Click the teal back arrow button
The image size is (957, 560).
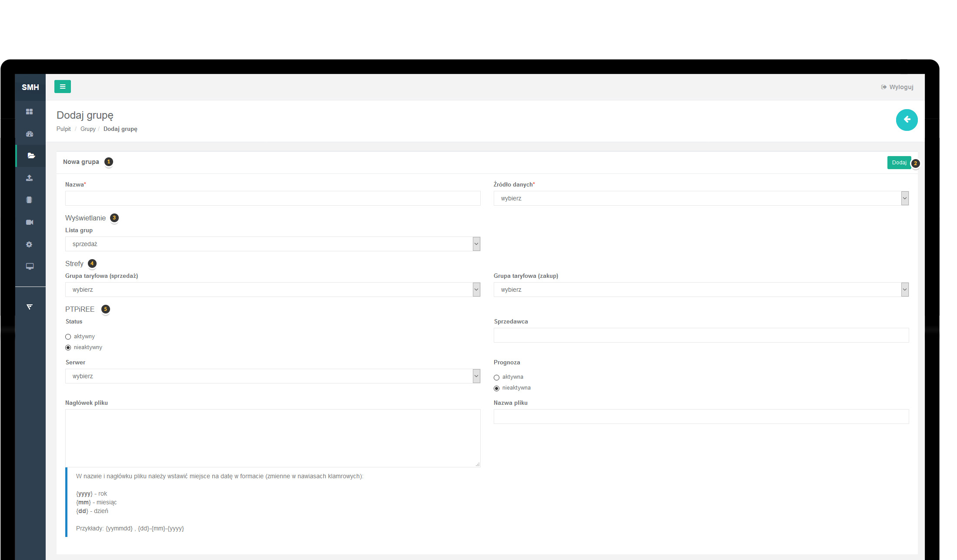[x=907, y=120]
